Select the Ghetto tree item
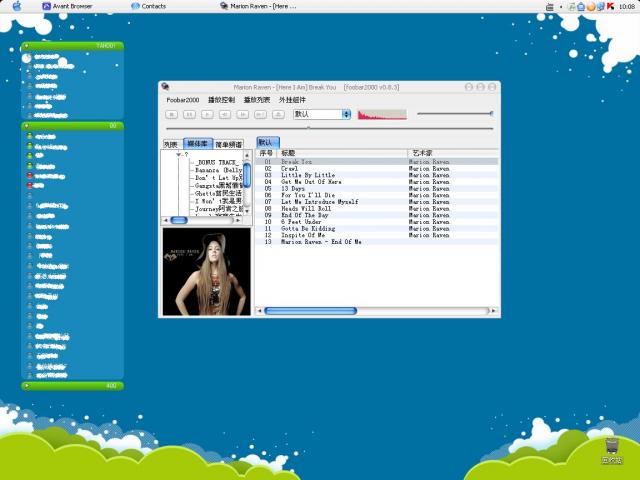This screenshot has height=480, width=640. click(x=219, y=193)
